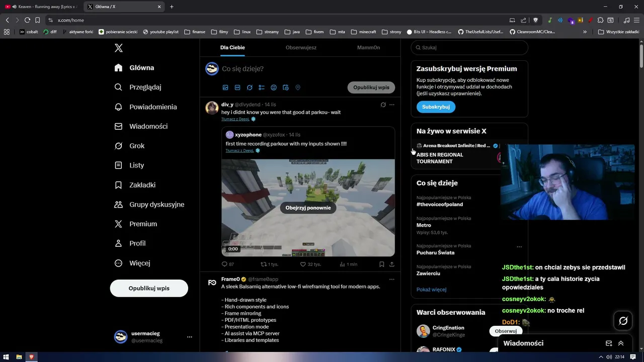Open the 'Wszystkie zakładki' folder

coord(618,32)
